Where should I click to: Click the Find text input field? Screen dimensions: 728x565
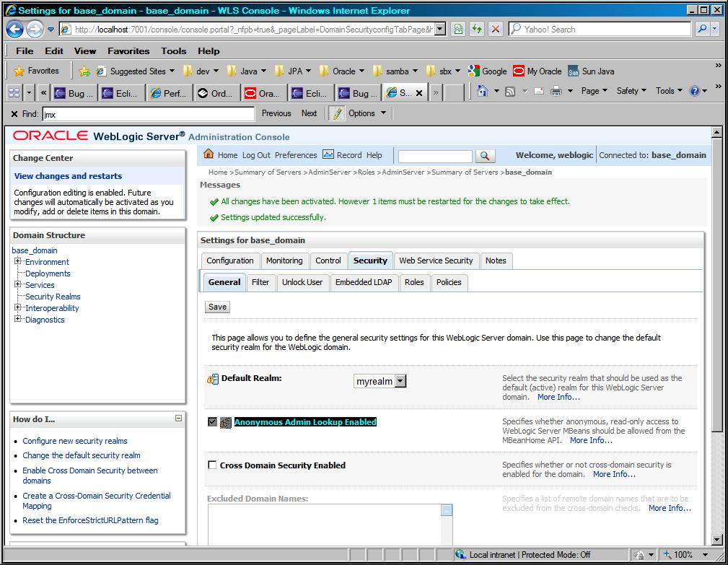click(149, 114)
